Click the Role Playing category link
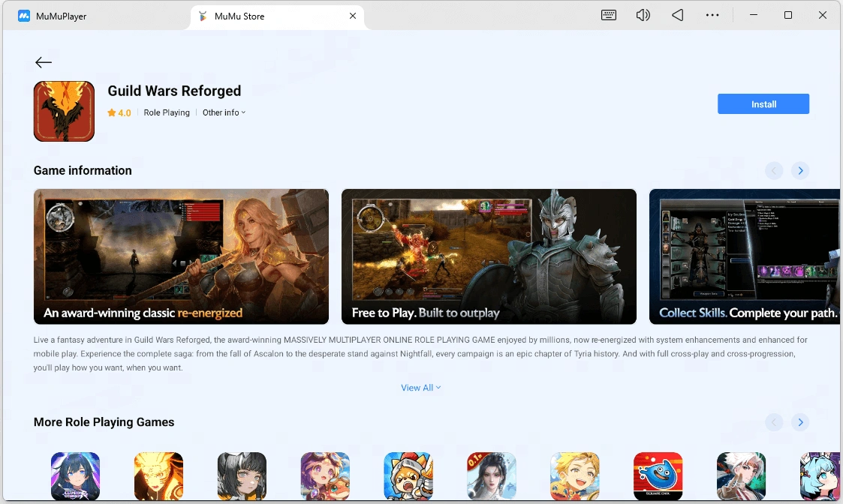The image size is (843, 504). [167, 112]
